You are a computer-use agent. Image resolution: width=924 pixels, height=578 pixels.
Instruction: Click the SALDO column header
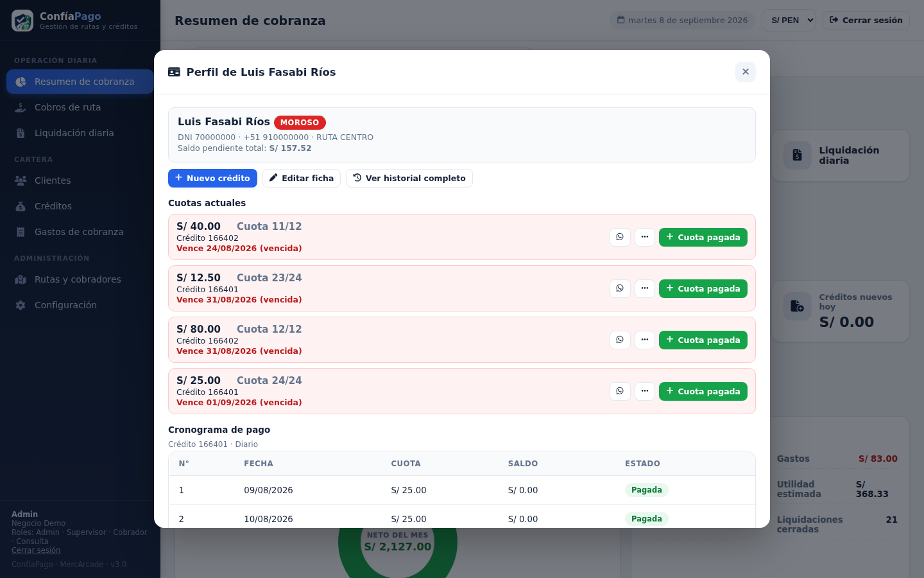point(523,464)
